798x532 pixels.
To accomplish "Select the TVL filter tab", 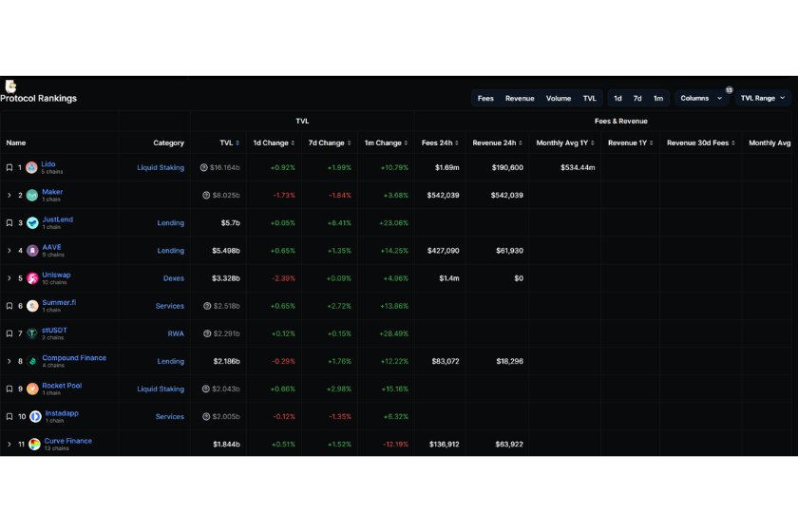I will pyautogui.click(x=589, y=98).
